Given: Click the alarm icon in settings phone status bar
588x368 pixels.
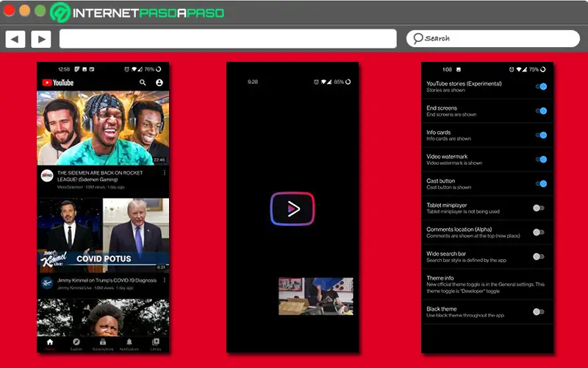Looking at the screenshot, I should (x=512, y=69).
